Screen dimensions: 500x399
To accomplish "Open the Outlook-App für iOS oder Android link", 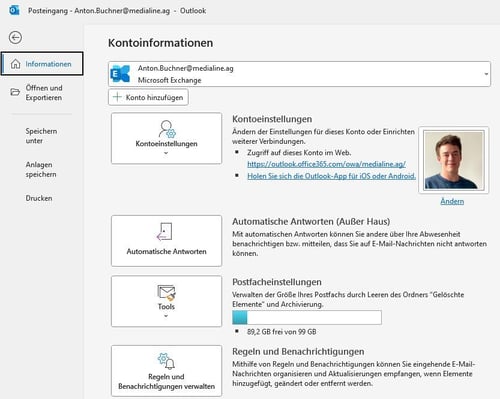I will pos(331,176).
